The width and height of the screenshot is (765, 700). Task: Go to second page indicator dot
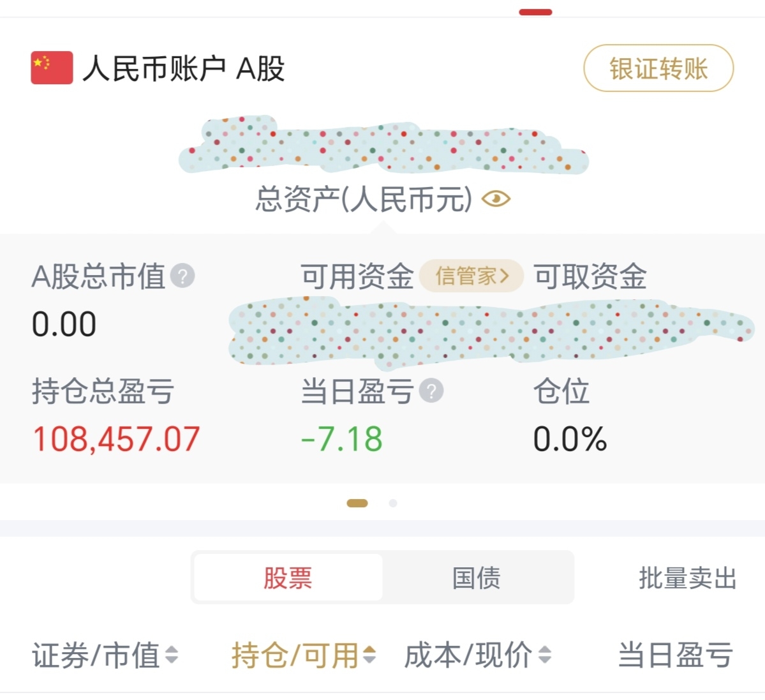393,503
